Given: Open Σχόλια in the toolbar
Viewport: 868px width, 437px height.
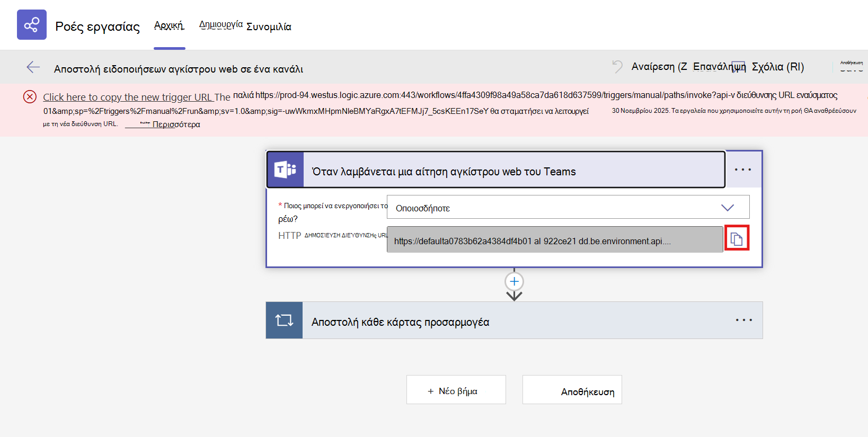Looking at the screenshot, I should [x=778, y=66].
